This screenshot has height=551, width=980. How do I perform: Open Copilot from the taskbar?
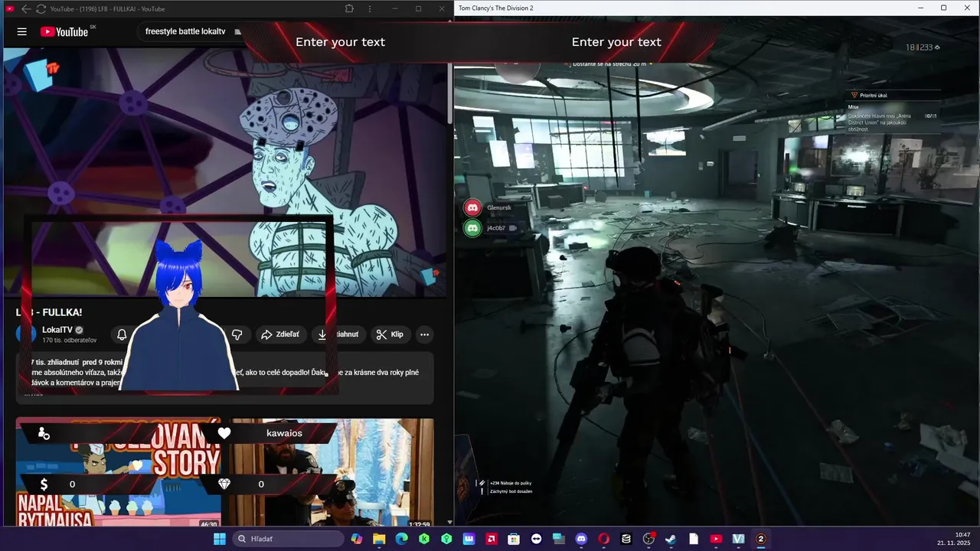[357, 539]
